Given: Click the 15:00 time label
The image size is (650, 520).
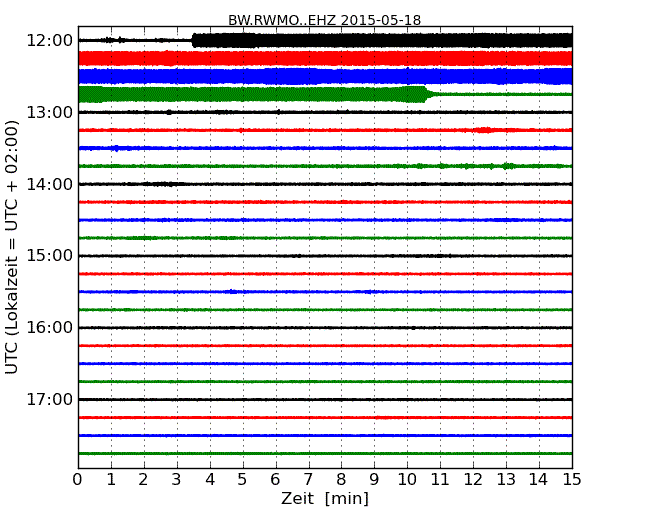Looking at the screenshot, I should pos(49,256).
